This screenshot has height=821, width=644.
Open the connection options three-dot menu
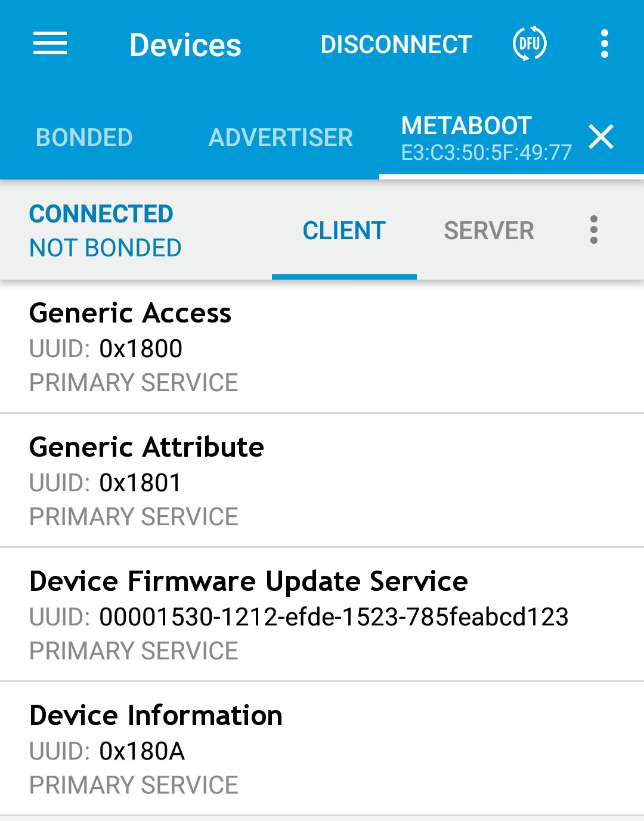tap(593, 230)
